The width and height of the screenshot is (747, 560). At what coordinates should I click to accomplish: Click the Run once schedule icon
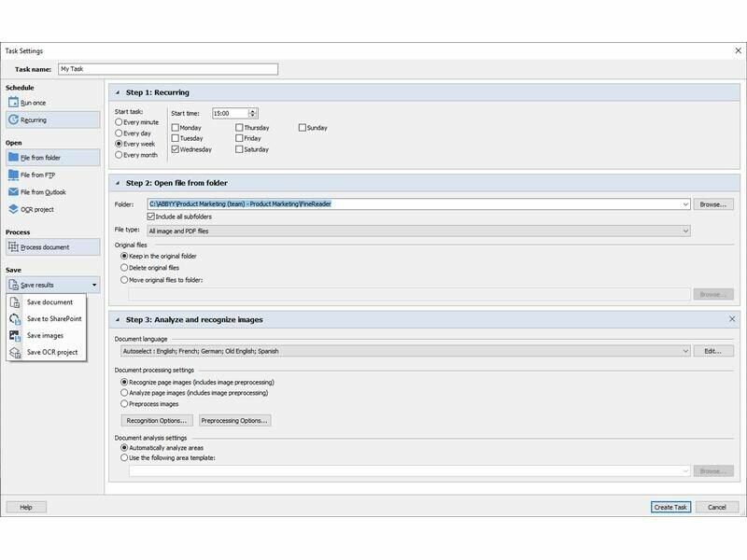13,102
